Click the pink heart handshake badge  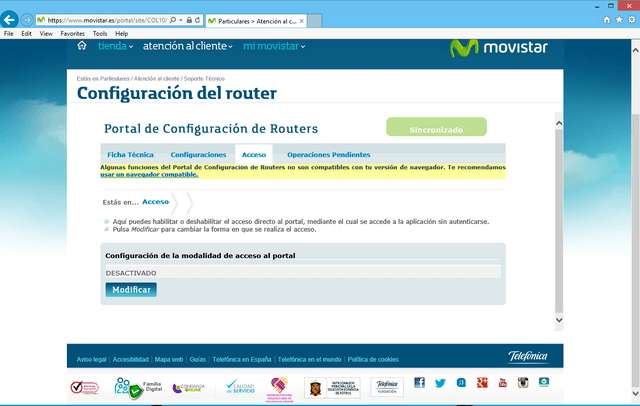tap(279, 390)
